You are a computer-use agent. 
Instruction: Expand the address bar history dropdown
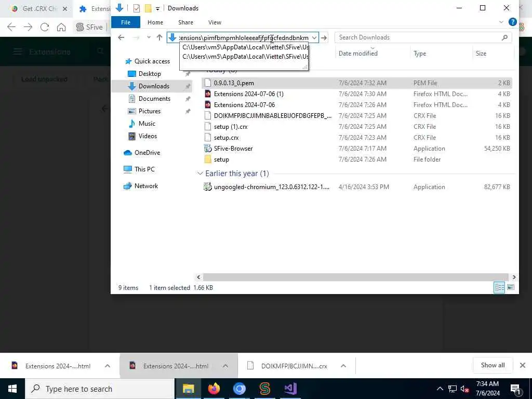314,37
